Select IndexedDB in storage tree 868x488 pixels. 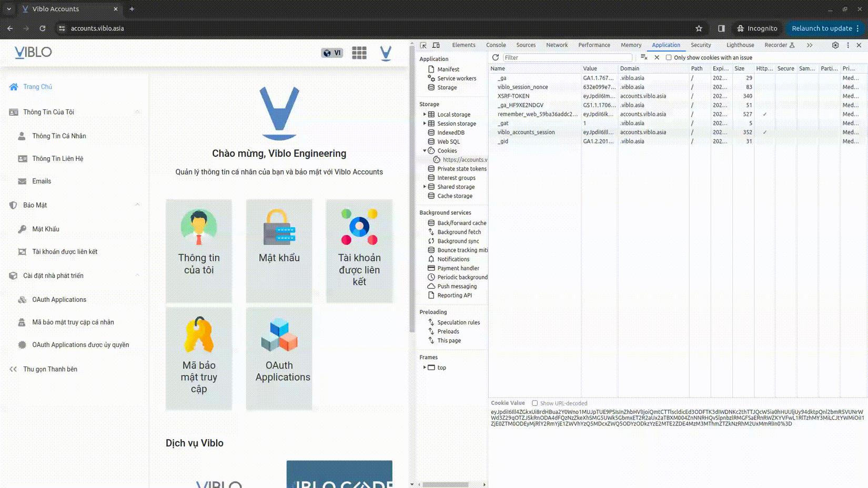click(451, 133)
